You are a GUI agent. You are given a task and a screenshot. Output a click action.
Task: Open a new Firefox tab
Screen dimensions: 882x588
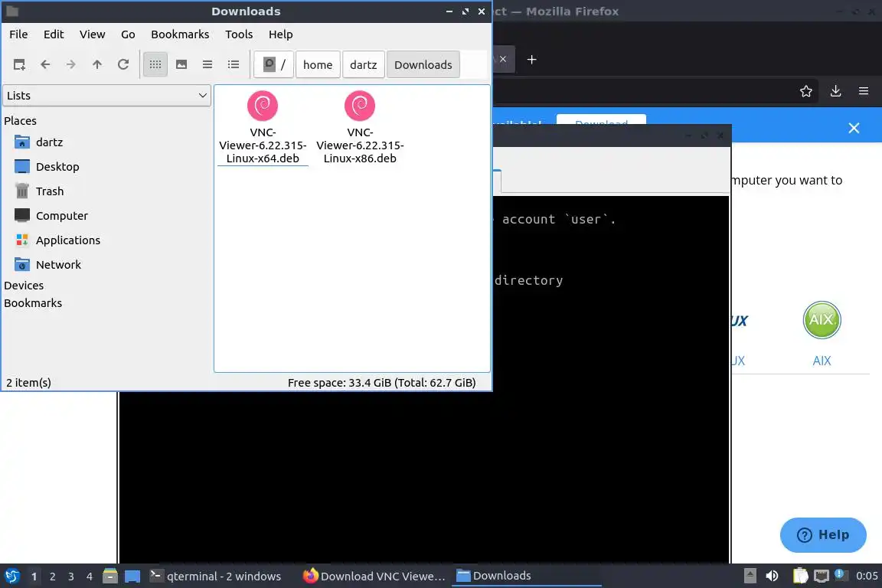(x=531, y=60)
